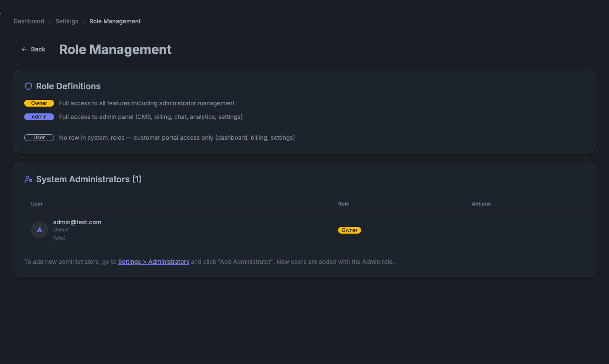Viewport: 609px width, 364px height.
Task: Open the Settings breadcrumb item
Action: point(66,21)
